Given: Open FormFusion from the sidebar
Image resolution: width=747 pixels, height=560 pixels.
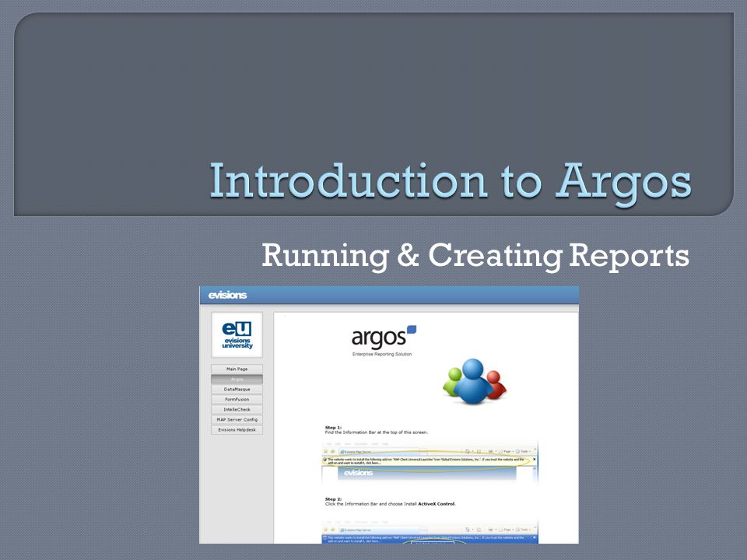Looking at the screenshot, I should coord(237,399).
